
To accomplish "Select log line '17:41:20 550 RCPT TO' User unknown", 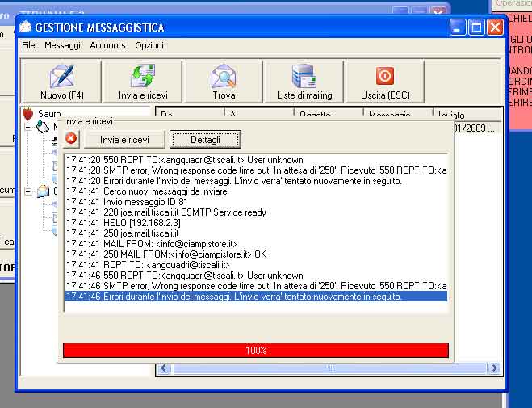I will tap(256, 160).
